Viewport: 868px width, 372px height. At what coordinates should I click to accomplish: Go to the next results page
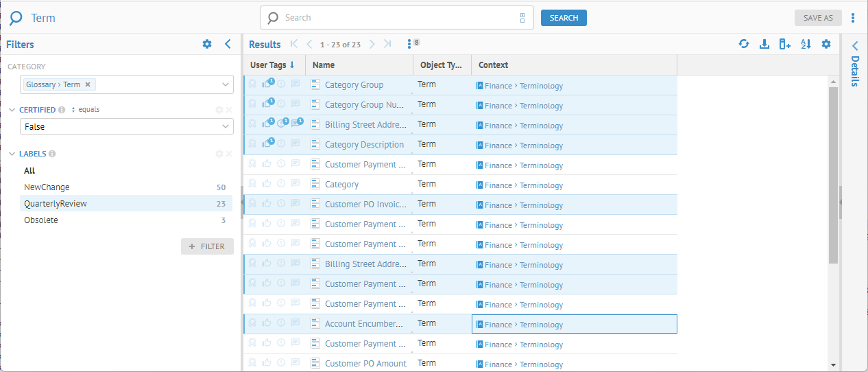pyautogui.click(x=372, y=45)
